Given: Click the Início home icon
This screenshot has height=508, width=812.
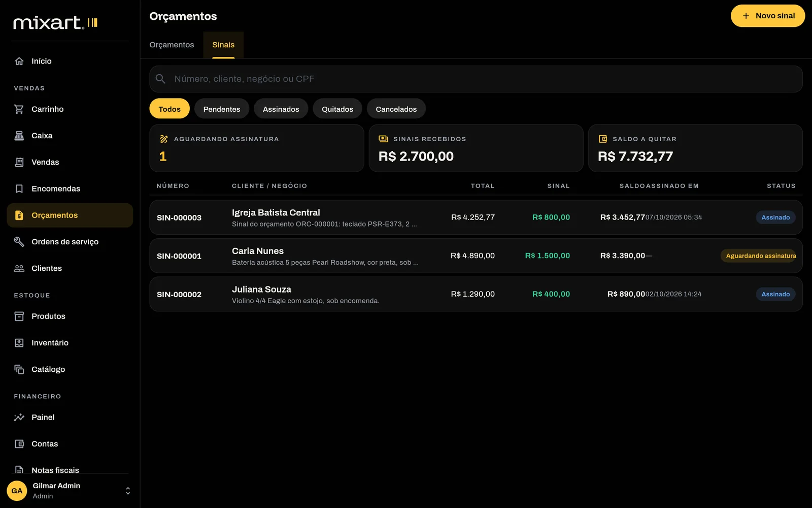Looking at the screenshot, I should click(x=19, y=61).
